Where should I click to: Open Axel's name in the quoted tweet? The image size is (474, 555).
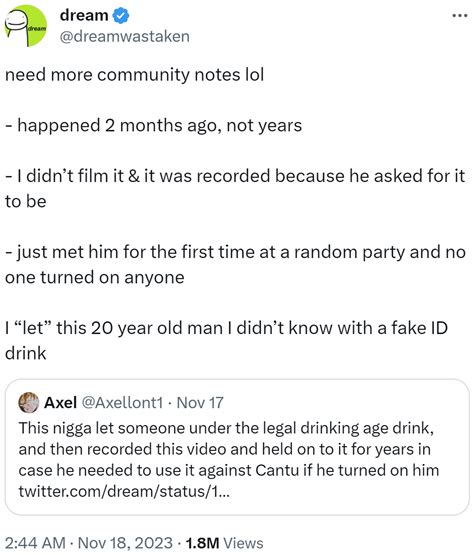click(60, 403)
